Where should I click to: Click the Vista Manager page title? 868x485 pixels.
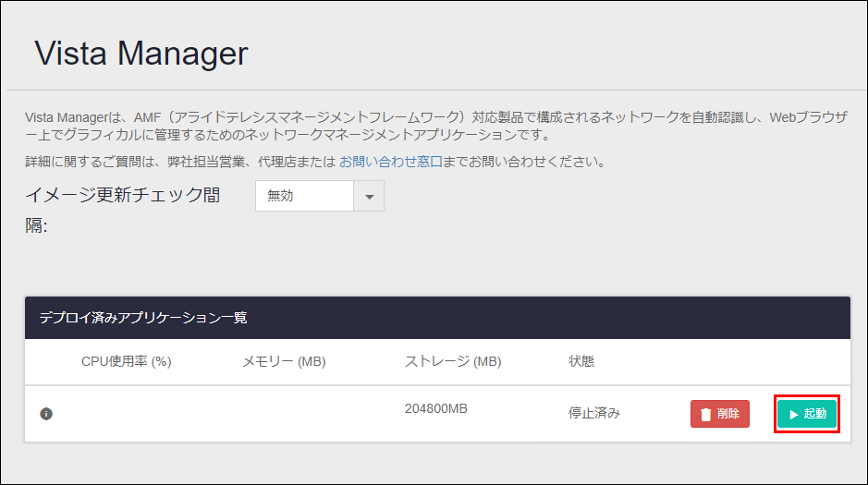[141, 53]
